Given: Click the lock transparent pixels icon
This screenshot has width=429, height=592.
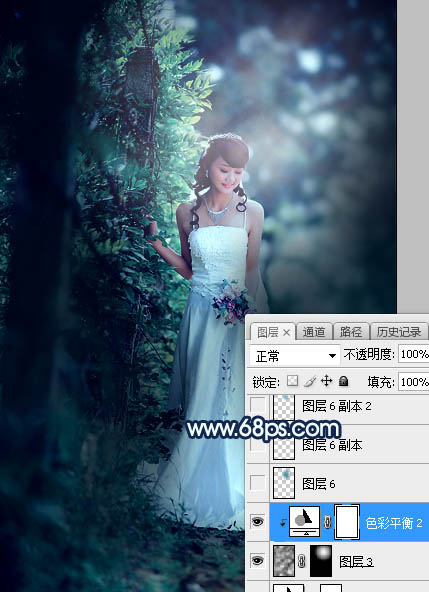Looking at the screenshot, I should 292,381.
